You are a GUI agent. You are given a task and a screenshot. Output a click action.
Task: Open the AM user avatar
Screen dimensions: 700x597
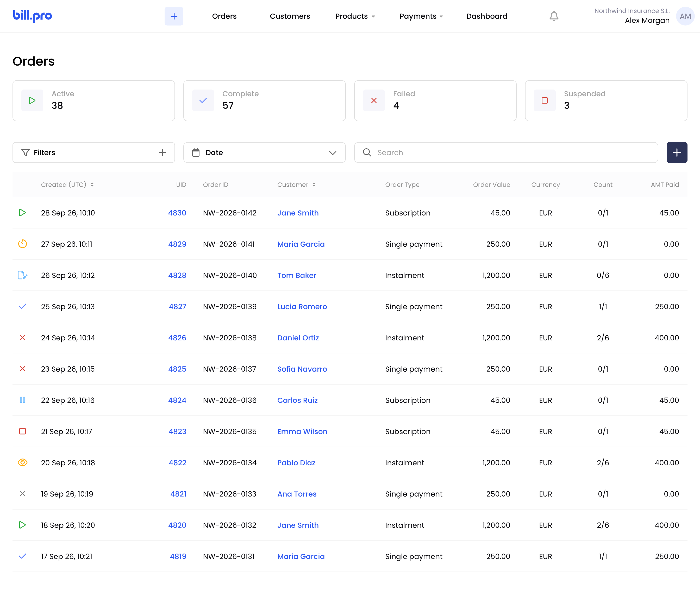tap(685, 16)
